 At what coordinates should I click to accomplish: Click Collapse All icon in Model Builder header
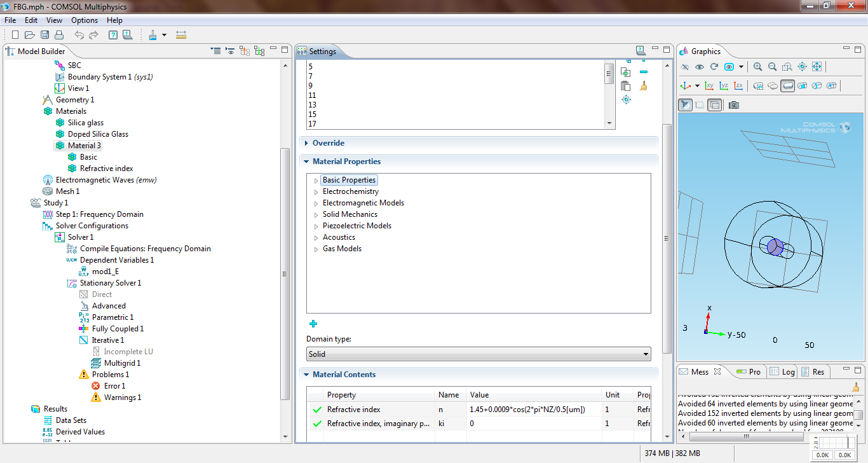[216, 51]
